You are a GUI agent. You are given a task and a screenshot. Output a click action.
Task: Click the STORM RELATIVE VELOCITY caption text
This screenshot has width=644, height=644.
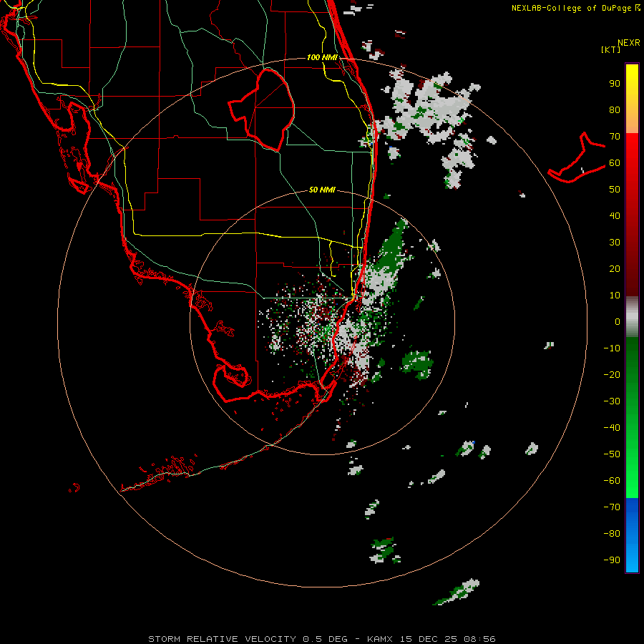coord(222,639)
